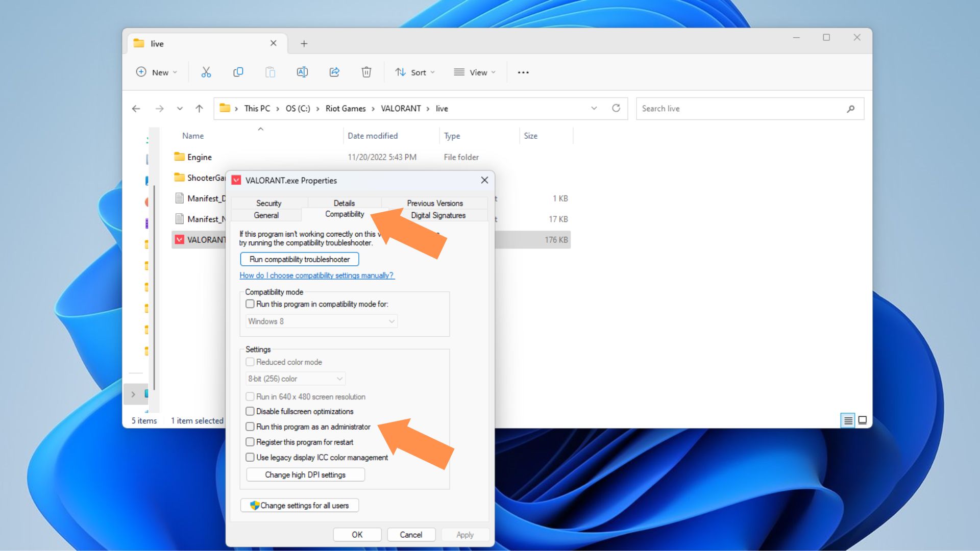The width and height of the screenshot is (980, 551).
Task: Click the Change high DPI settings button
Action: click(304, 475)
